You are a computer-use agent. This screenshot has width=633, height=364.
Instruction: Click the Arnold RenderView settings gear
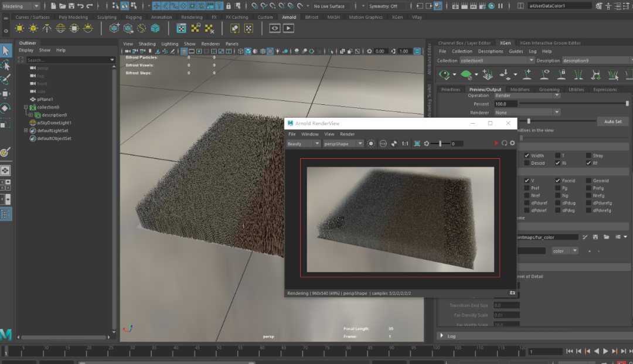[x=512, y=144]
